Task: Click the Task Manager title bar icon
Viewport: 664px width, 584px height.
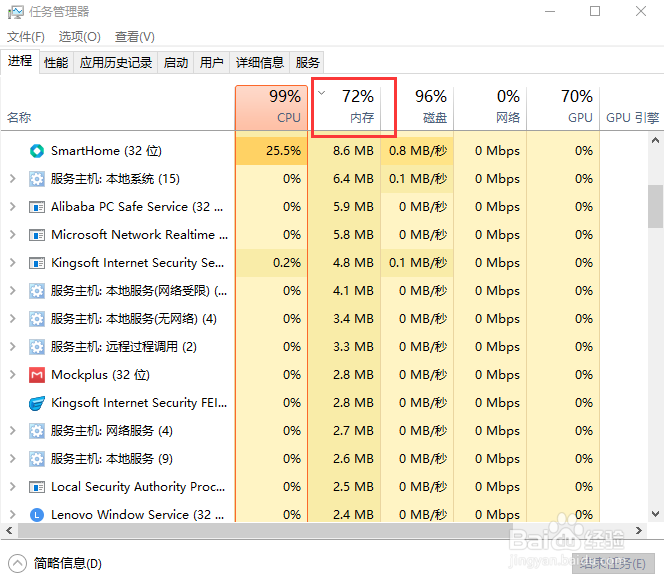Action: click(16, 12)
